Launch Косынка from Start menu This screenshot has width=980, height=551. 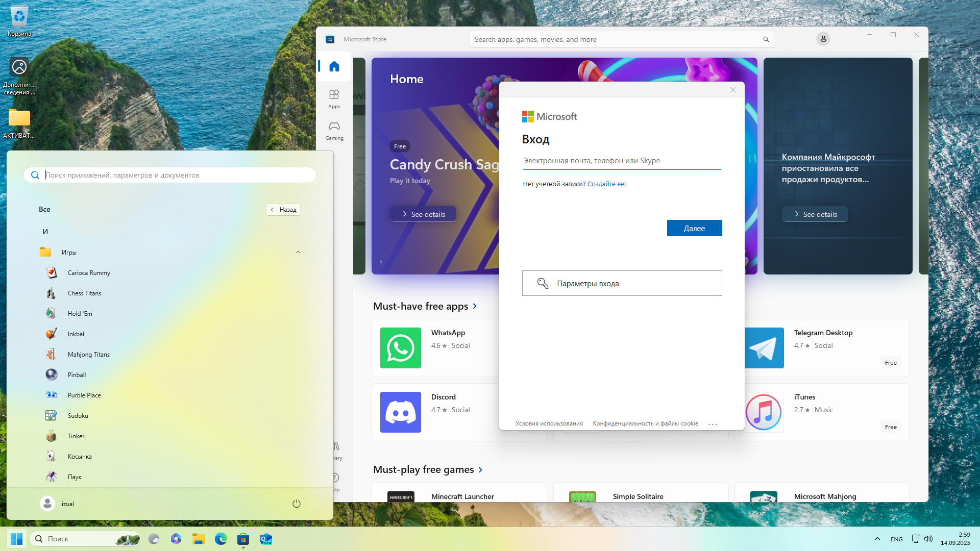coord(170,457)
